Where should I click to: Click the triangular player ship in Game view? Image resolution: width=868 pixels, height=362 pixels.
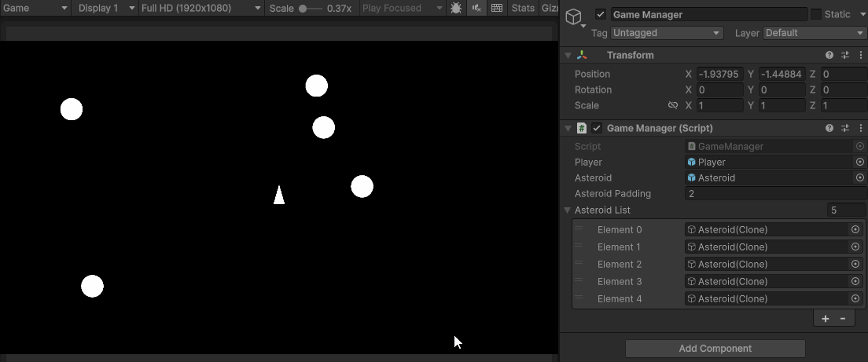[x=279, y=195]
